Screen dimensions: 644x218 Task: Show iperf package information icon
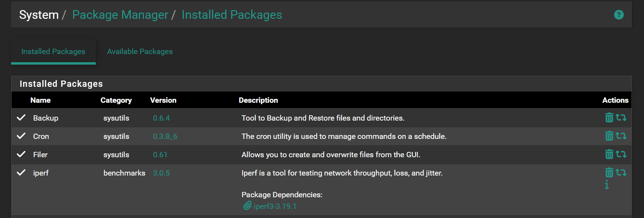tap(607, 185)
